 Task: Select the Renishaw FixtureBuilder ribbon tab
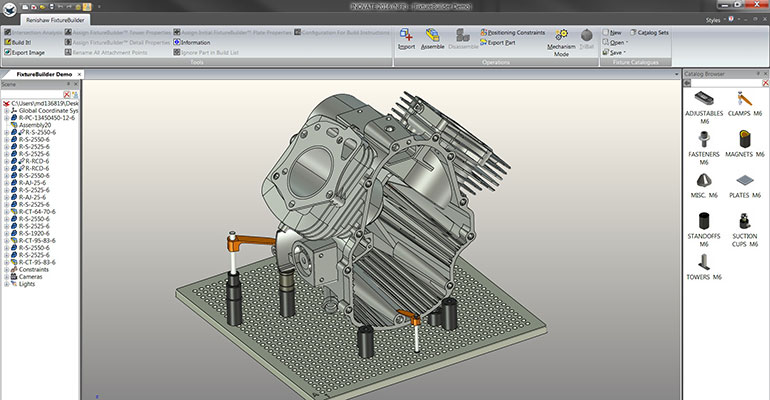55,20
